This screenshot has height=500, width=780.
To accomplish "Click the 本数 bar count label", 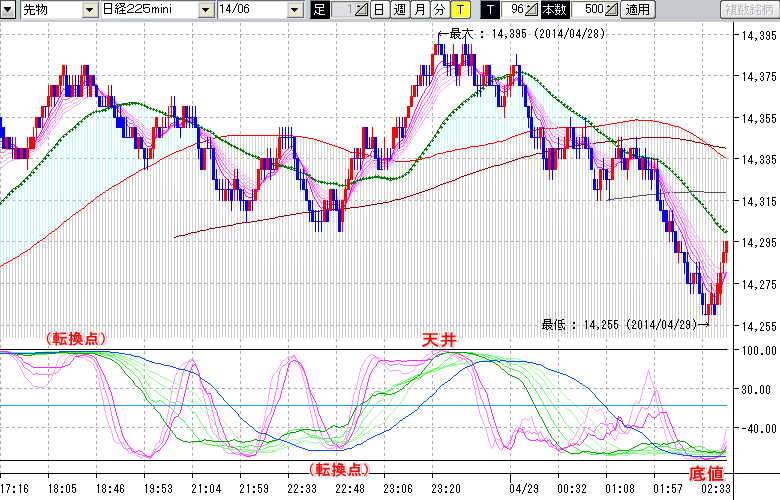I will pyautogui.click(x=553, y=10).
